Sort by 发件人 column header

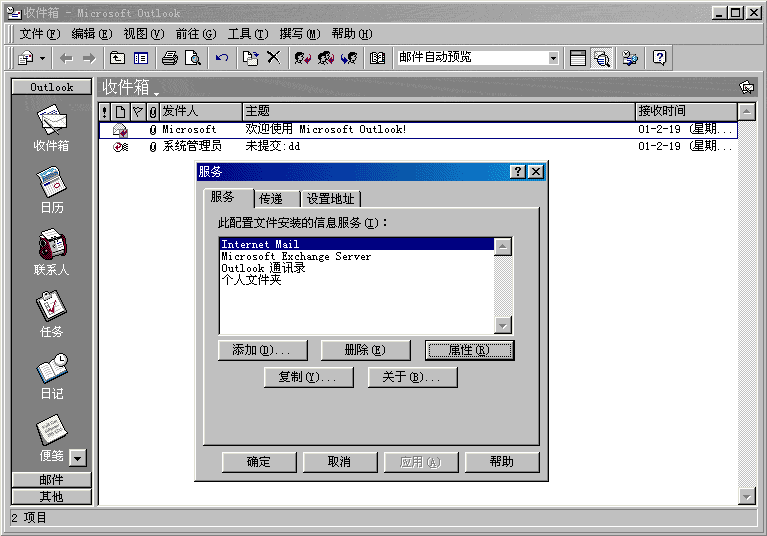201,112
